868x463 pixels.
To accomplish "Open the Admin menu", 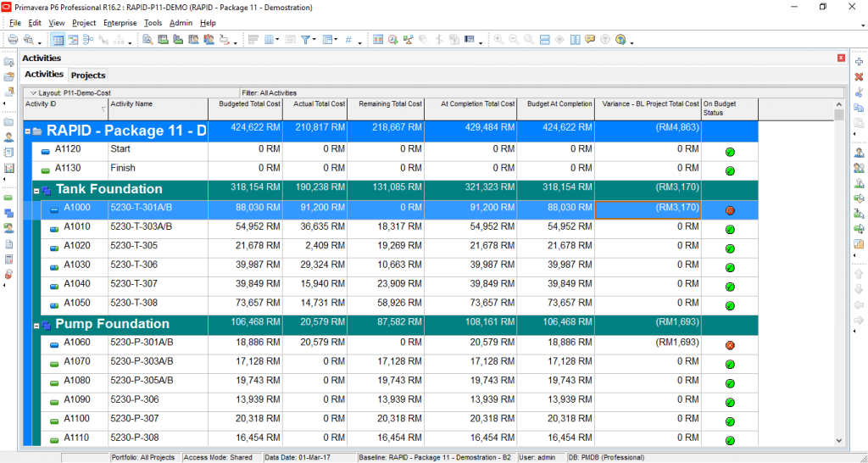I will pos(181,23).
